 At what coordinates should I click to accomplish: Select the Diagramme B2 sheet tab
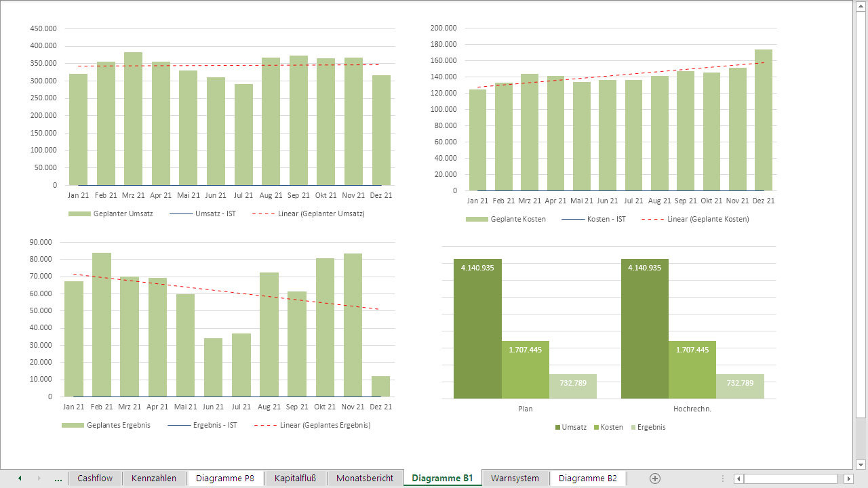pos(587,479)
